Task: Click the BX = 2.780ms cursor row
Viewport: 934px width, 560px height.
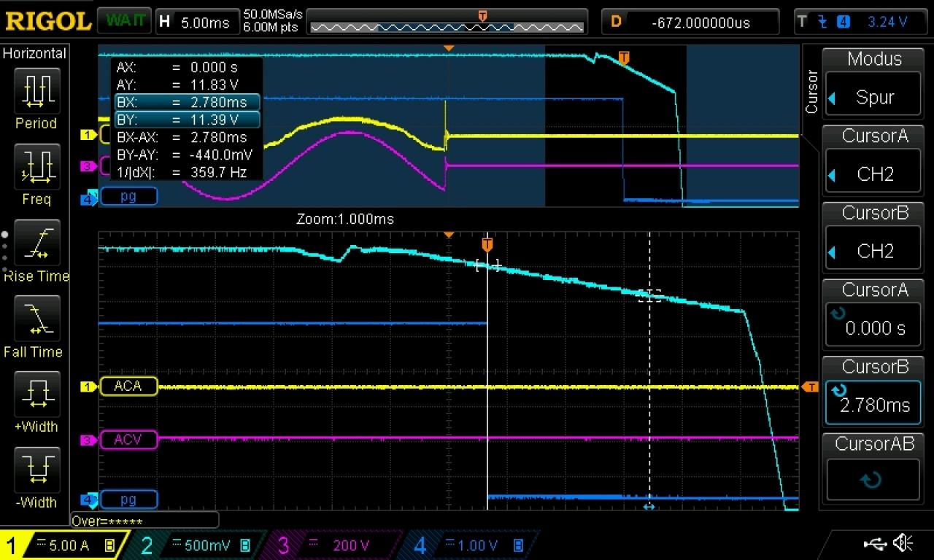Action: pyautogui.click(x=187, y=102)
